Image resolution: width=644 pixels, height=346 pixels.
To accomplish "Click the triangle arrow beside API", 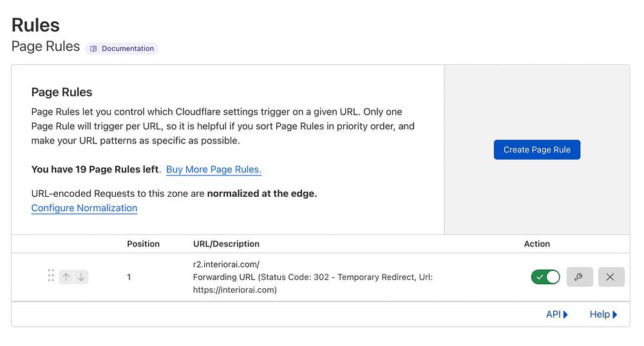I will click(x=565, y=314).
